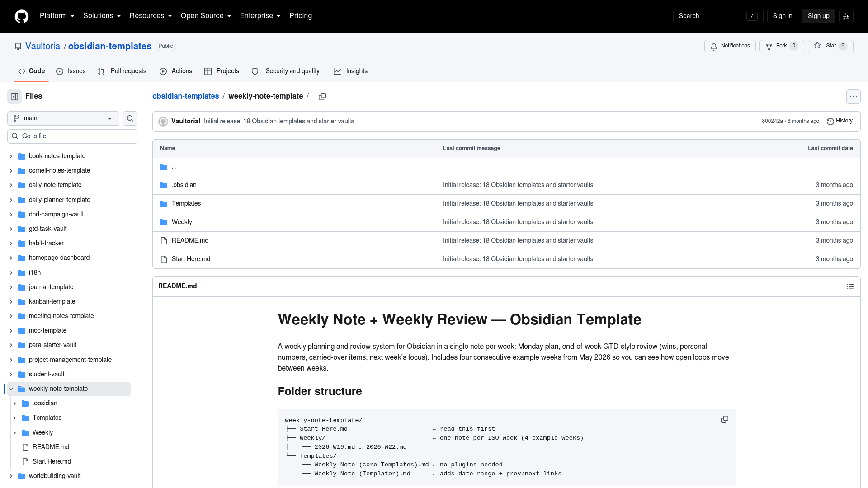Click the parent directory folder icon
Screen dimensions: 868x488
164,167
